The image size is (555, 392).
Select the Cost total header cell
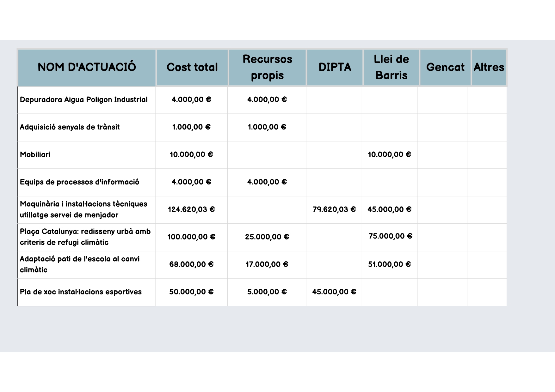[x=192, y=67]
